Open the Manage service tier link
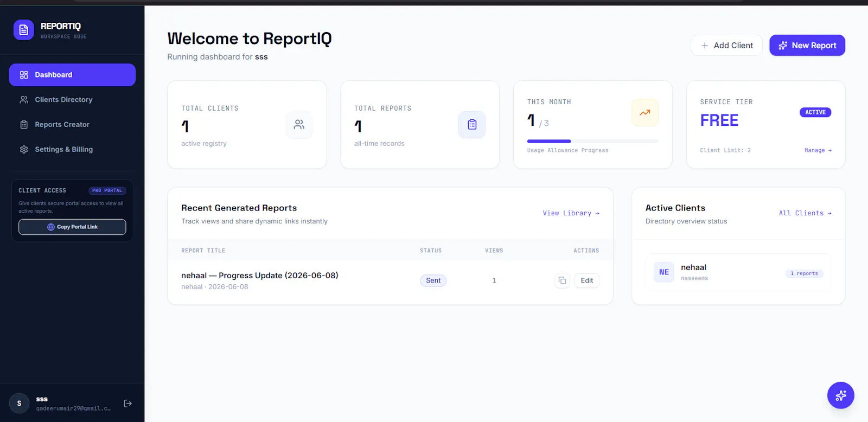 coord(818,150)
